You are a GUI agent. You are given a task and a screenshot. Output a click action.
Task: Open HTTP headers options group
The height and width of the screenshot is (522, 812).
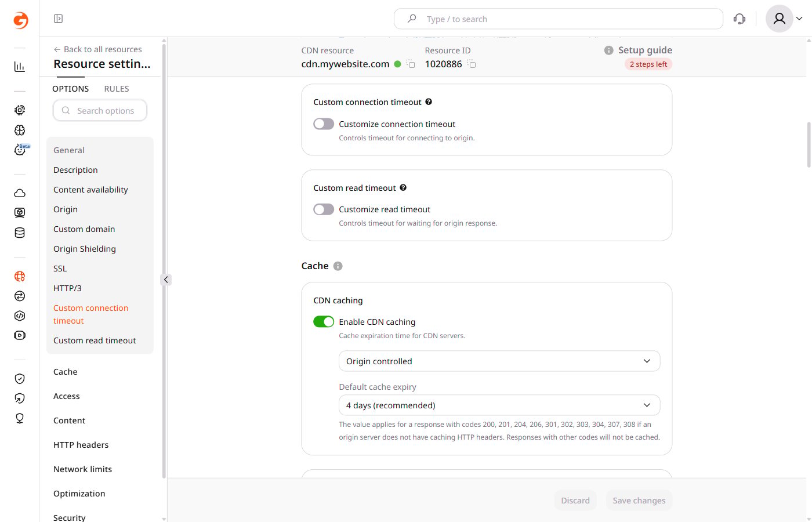pyautogui.click(x=81, y=445)
